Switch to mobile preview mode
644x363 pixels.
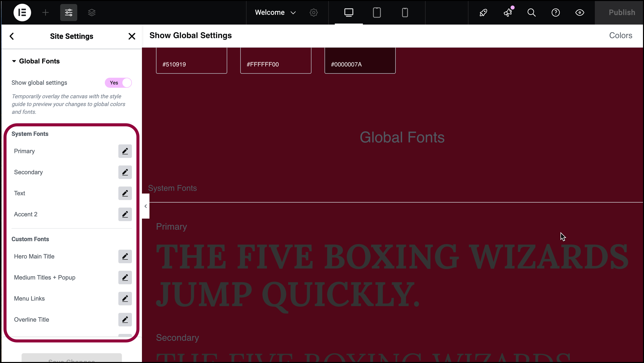tap(405, 13)
